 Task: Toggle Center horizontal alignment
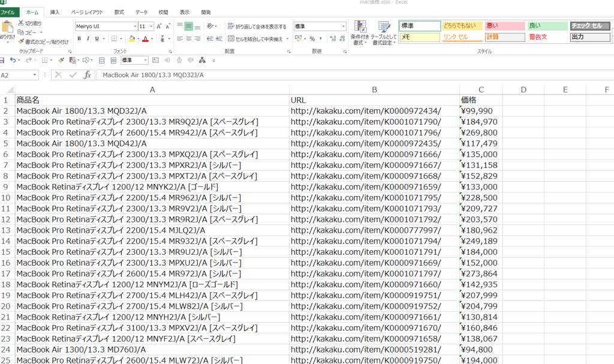pos(189,38)
